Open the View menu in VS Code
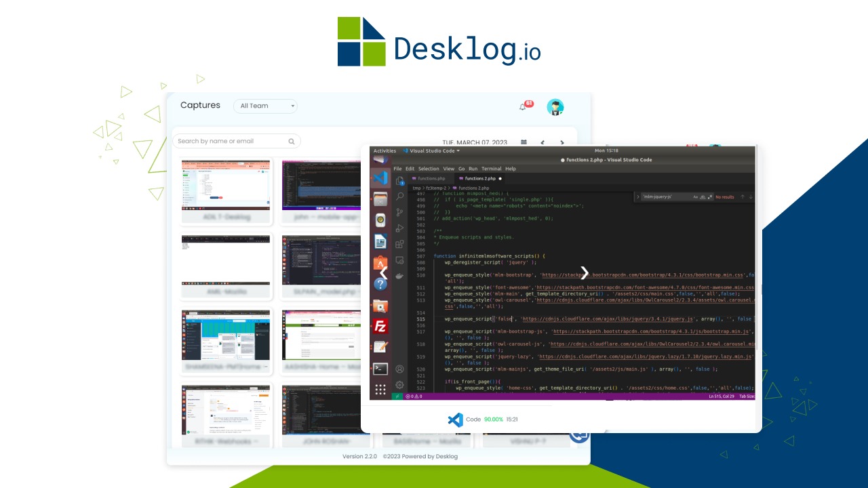The width and height of the screenshot is (868, 488). click(449, 169)
